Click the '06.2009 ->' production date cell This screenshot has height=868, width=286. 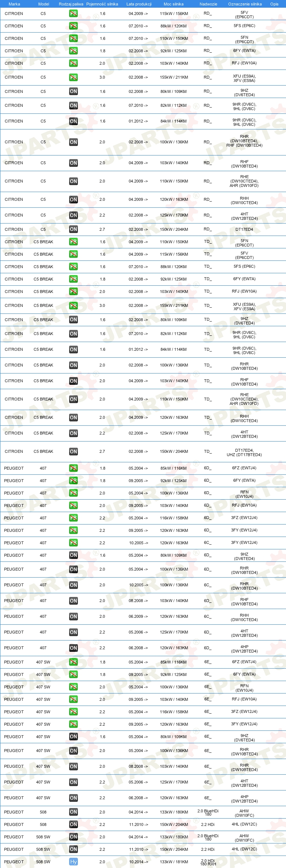pos(138,616)
